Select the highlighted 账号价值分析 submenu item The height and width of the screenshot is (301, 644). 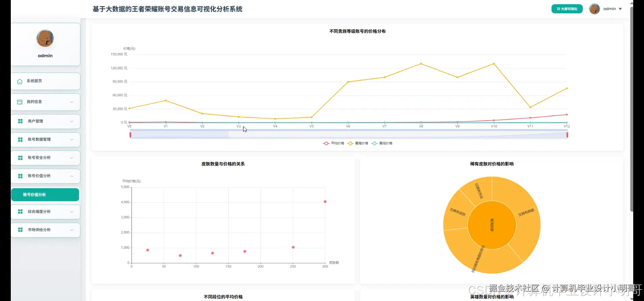point(45,195)
